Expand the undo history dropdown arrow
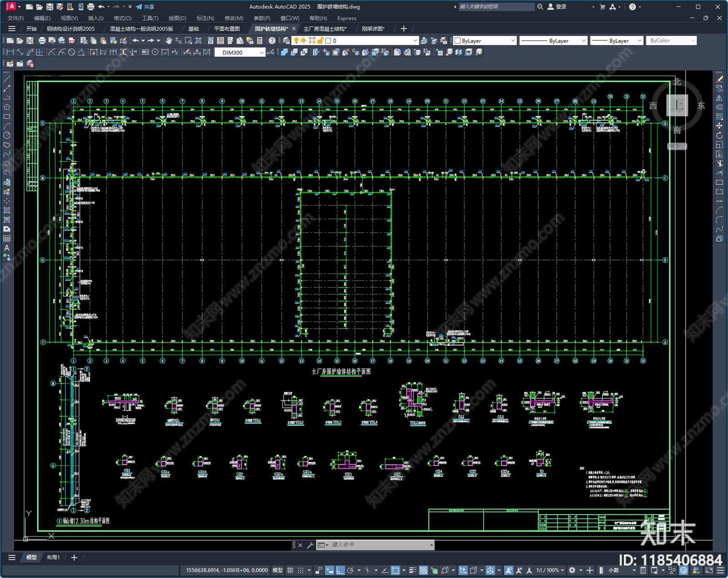Viewport: 728px width, 578px height. [x=143, y=41]
